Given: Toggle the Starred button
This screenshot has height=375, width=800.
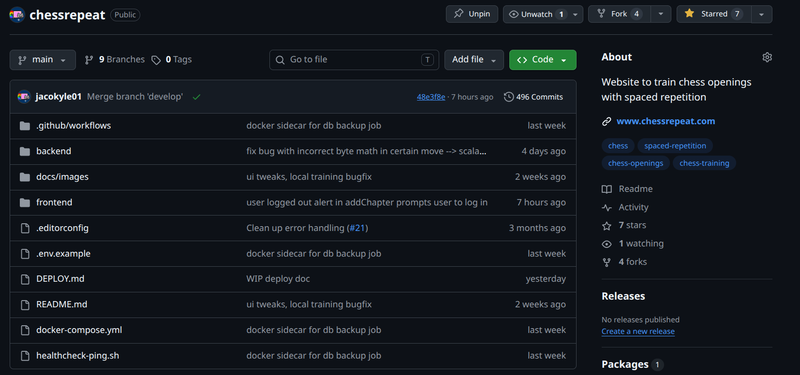Looking at the screenshot, I should point(714,14).
